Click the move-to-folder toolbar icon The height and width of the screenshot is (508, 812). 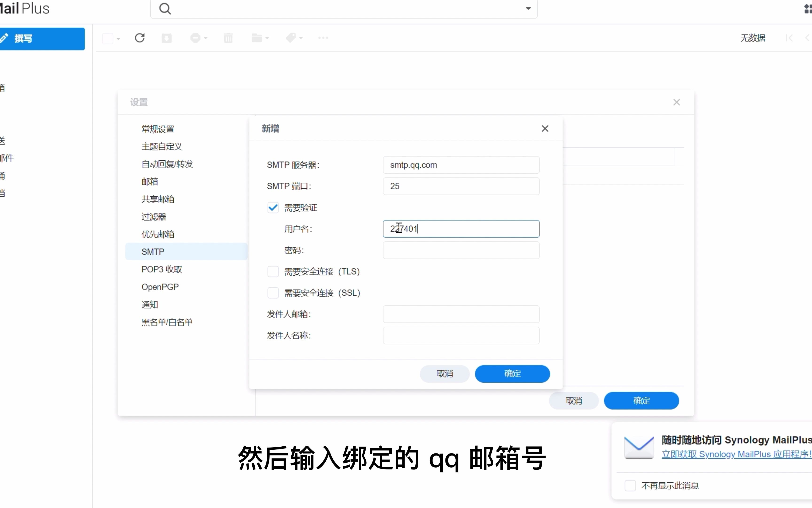(257, 38)
